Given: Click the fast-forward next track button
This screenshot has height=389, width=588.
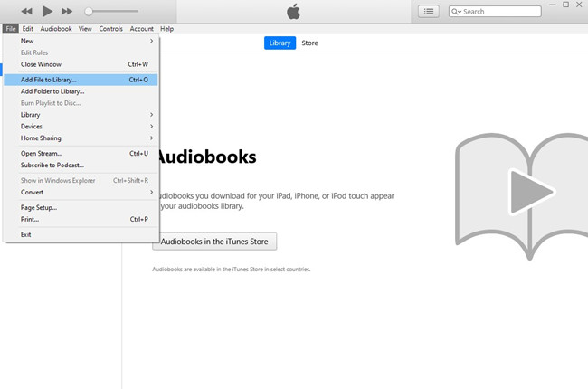Looking at the screenshot, I should (67, 11).
